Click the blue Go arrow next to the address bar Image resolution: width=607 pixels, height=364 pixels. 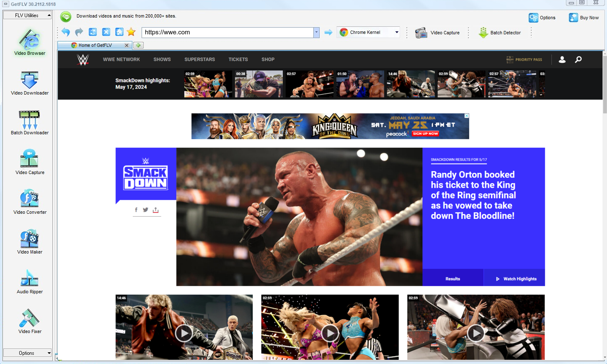(328, 32)
